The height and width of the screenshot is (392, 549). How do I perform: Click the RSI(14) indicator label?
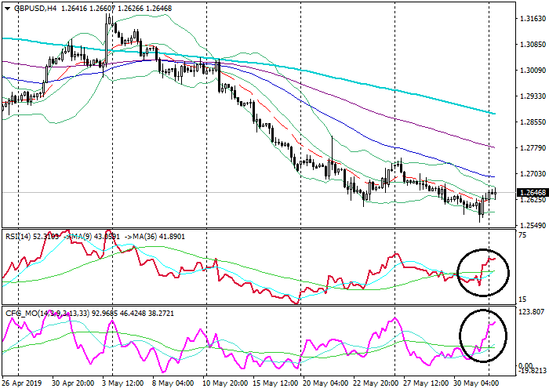tap(16, 235)
